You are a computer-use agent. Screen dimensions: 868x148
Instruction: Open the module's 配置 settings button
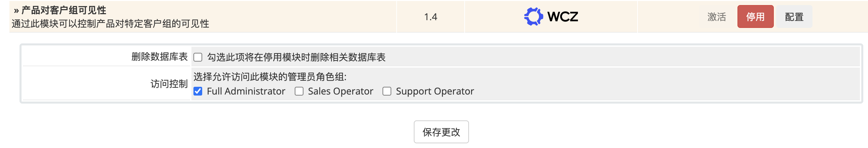[794, 17]
